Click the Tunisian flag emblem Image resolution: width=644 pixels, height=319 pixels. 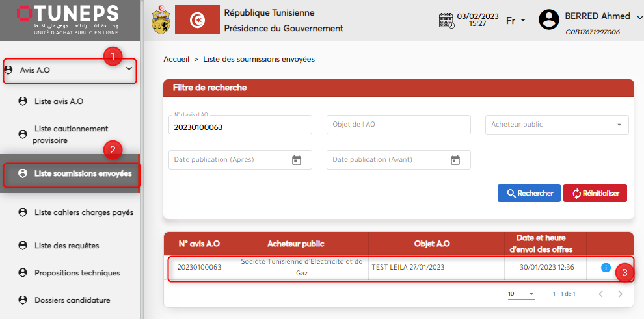196,19
